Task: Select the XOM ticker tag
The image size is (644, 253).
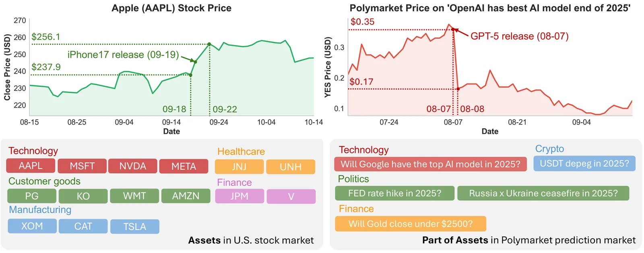Action: pyautogui.click(x=32, y=226)
